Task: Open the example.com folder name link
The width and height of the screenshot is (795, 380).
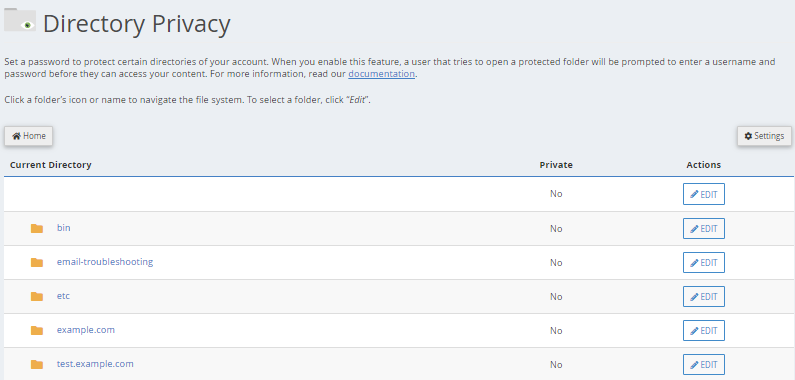Action: (x=86, y=330)
